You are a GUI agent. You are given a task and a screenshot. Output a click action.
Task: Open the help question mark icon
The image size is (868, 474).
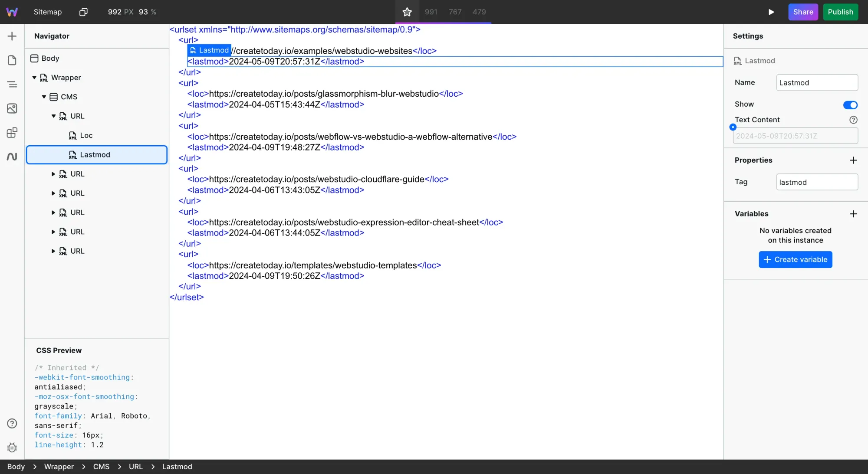(x=12, y=423)
